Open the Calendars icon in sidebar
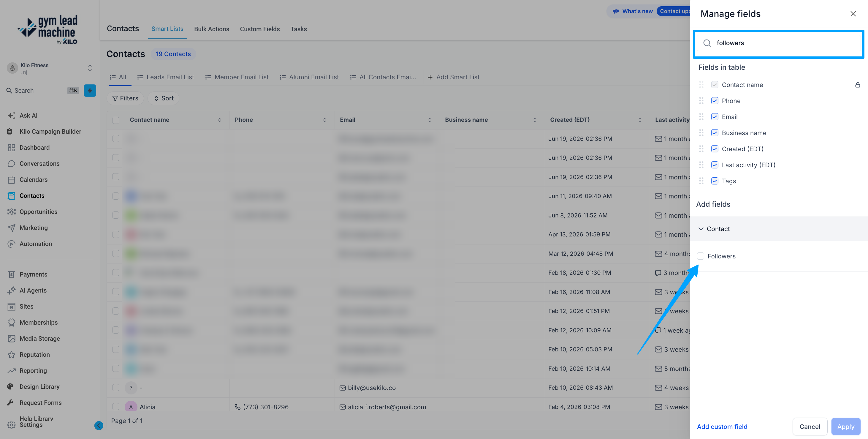 click(x=12, y=180)
